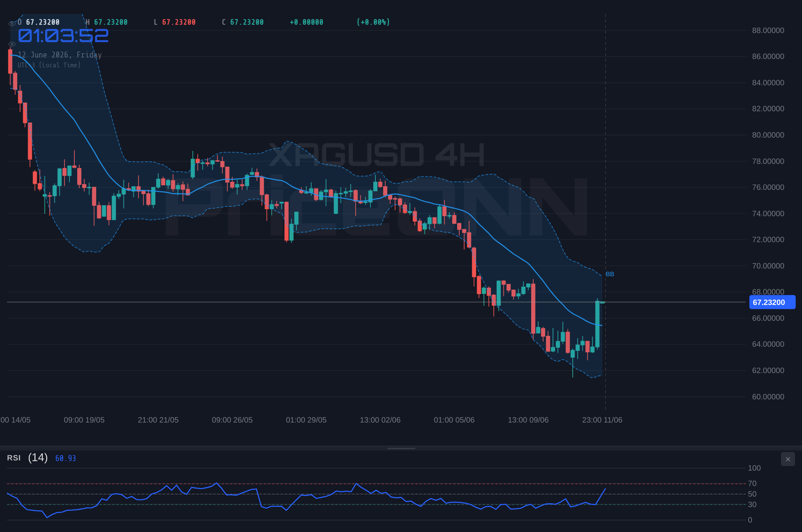The width and height of the screenshot is (802, 532).
Task: Click the RSI period (14) setting
Action: [x=38, y=458]
